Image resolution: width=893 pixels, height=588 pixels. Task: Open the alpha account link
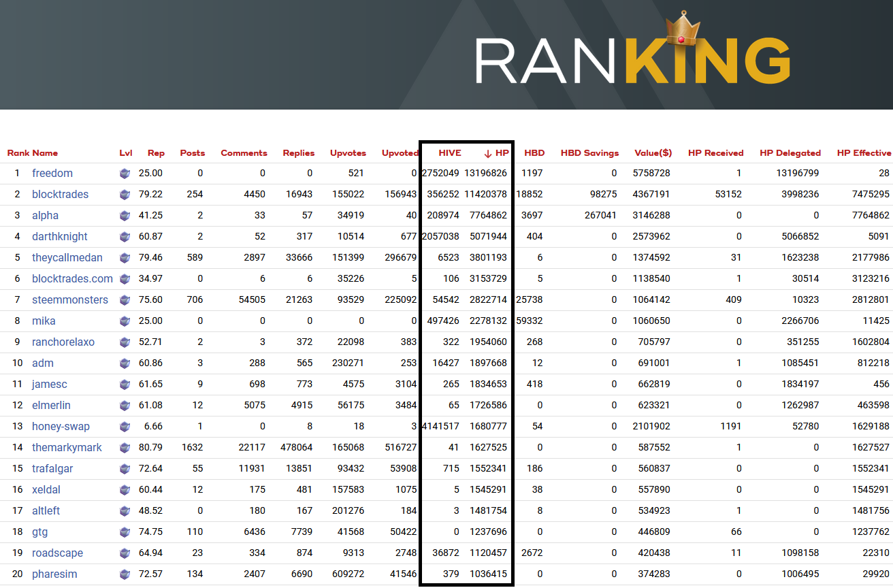tap(45, 216)
